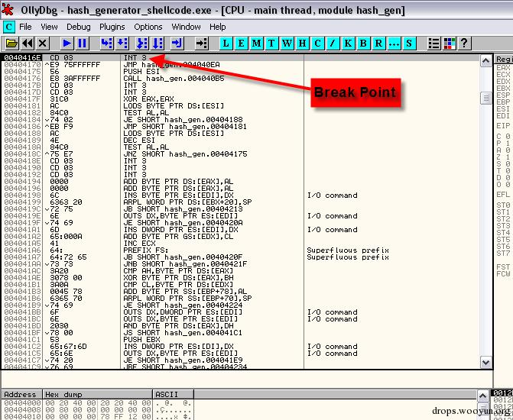This screenshot has width=513, height=420.
Task: Open the help question mark icon
Action: coord(464,43)
